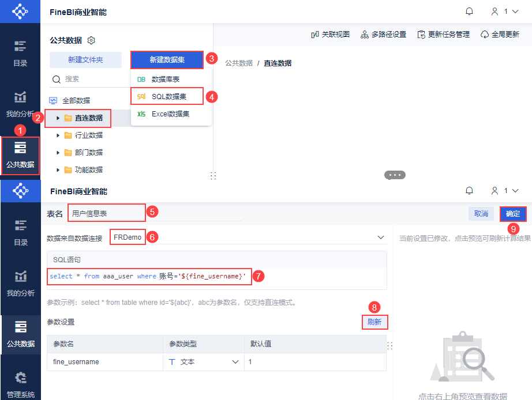
Task: Select 全部数据 in the tree
Action: (x=76, y=100)
